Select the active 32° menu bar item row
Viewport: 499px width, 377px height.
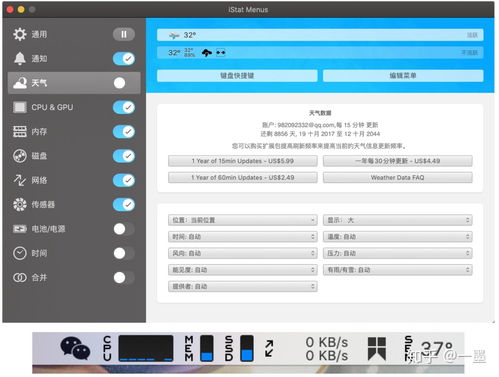[x=320, y=35]
